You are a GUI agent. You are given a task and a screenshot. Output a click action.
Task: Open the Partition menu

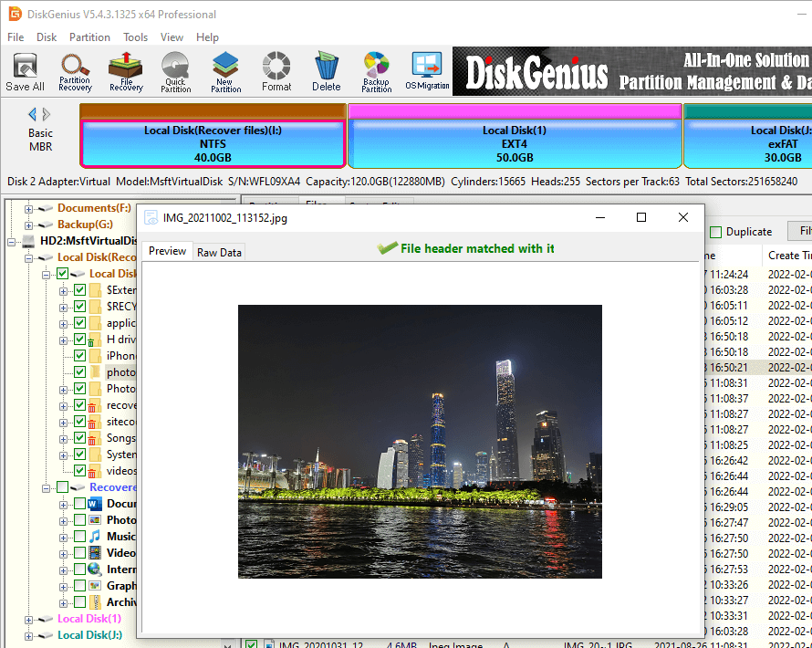[x=89, y=37]
